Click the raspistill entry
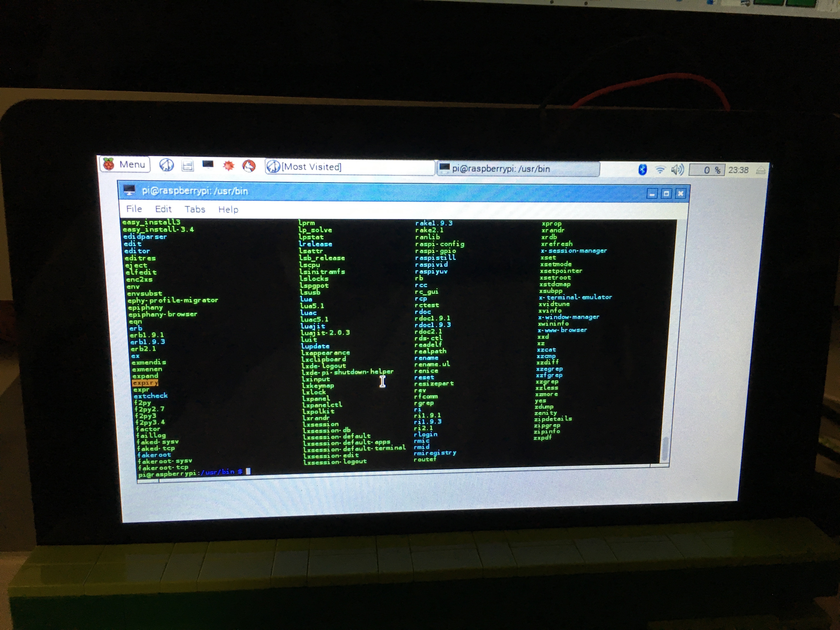 (435, 258)
